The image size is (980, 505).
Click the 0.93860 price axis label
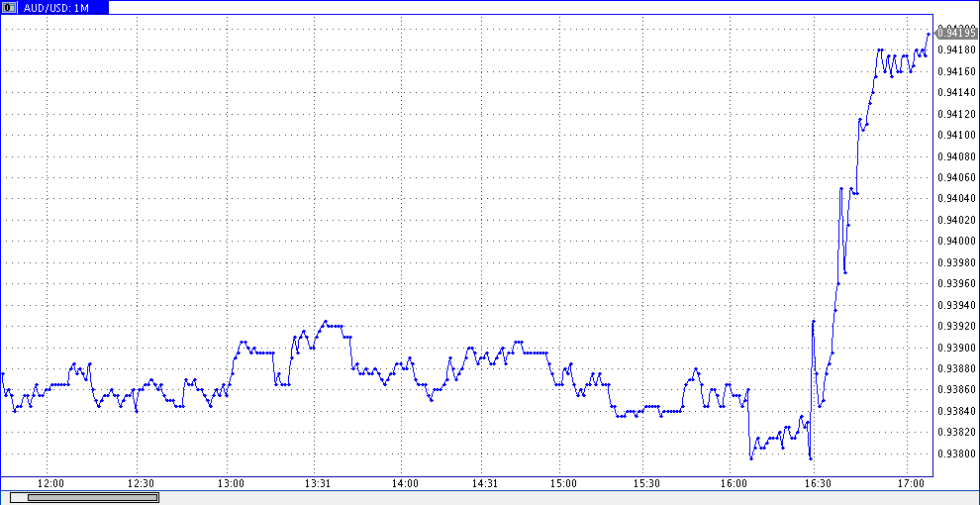[957, 390]
